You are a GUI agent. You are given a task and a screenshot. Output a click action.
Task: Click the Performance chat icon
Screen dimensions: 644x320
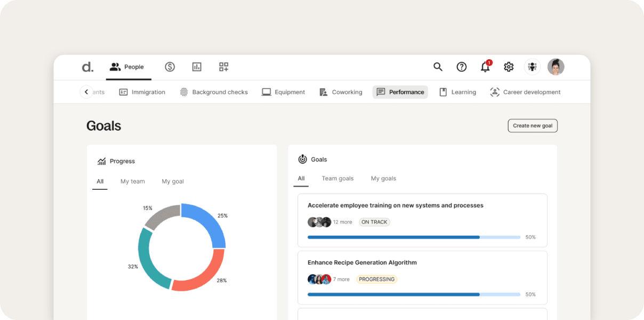(x=381, y=92)
